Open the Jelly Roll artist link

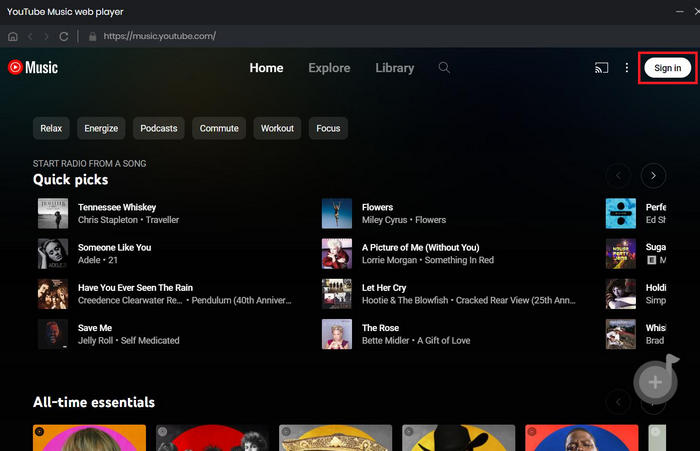coord(96,340)
